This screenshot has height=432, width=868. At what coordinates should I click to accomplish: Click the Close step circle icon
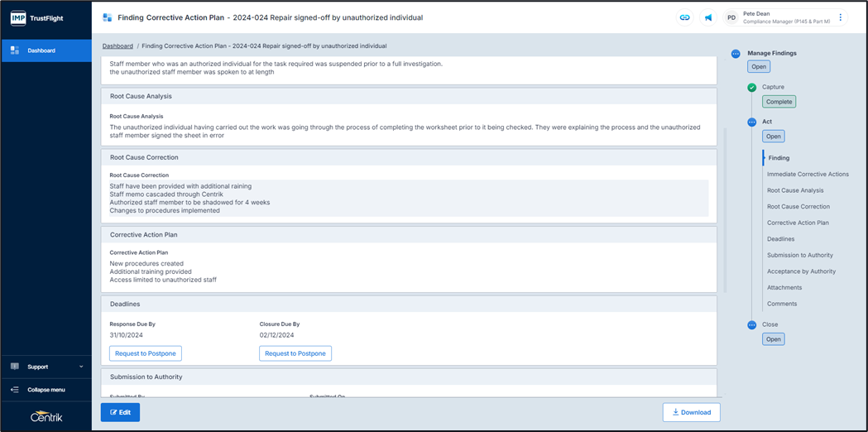[x=751, y=325]
